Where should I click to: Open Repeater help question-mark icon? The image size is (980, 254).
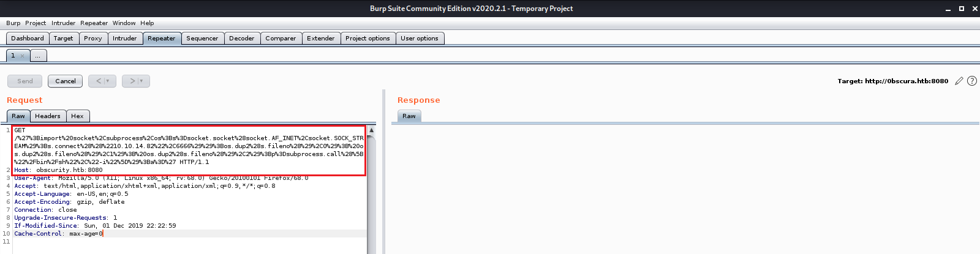tap(972, 81)
